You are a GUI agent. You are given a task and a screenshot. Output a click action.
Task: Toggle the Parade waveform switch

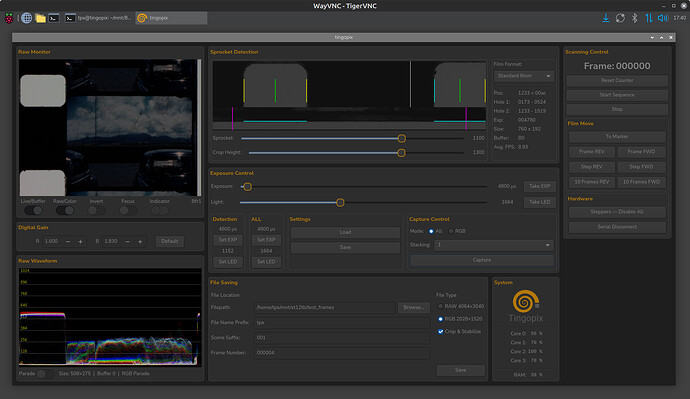tap(45, 374)
